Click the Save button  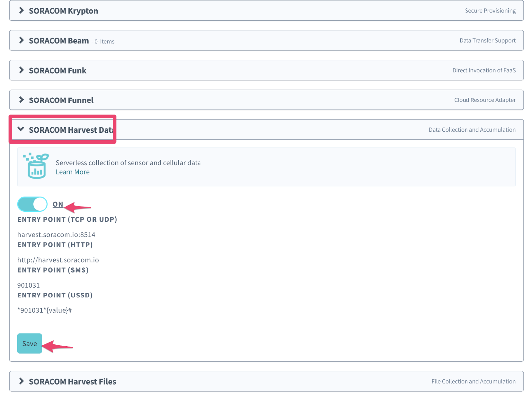click(29, 343)
